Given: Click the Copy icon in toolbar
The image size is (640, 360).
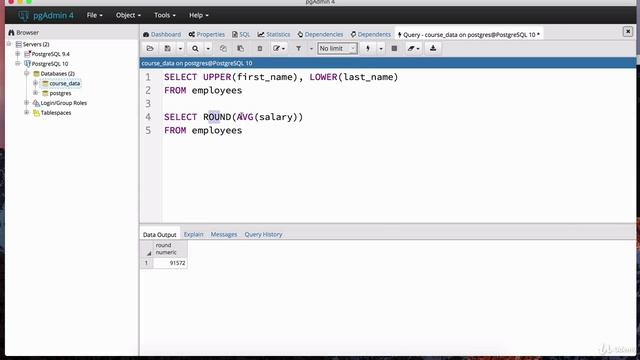Looking at the screenshot, I should [x=223, y=49].
